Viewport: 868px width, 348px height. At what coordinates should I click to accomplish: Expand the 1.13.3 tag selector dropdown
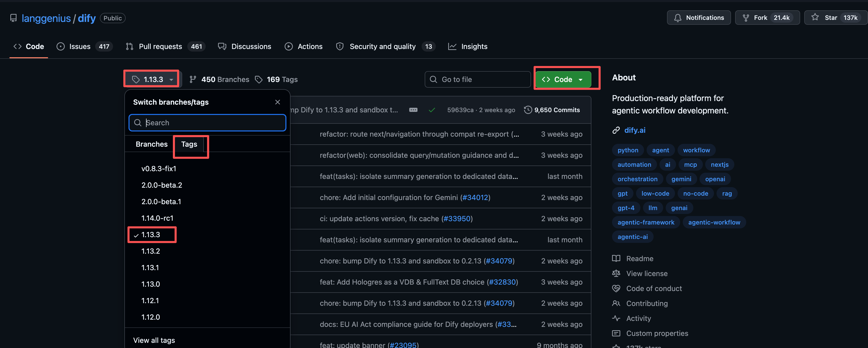tap(152, 79)
